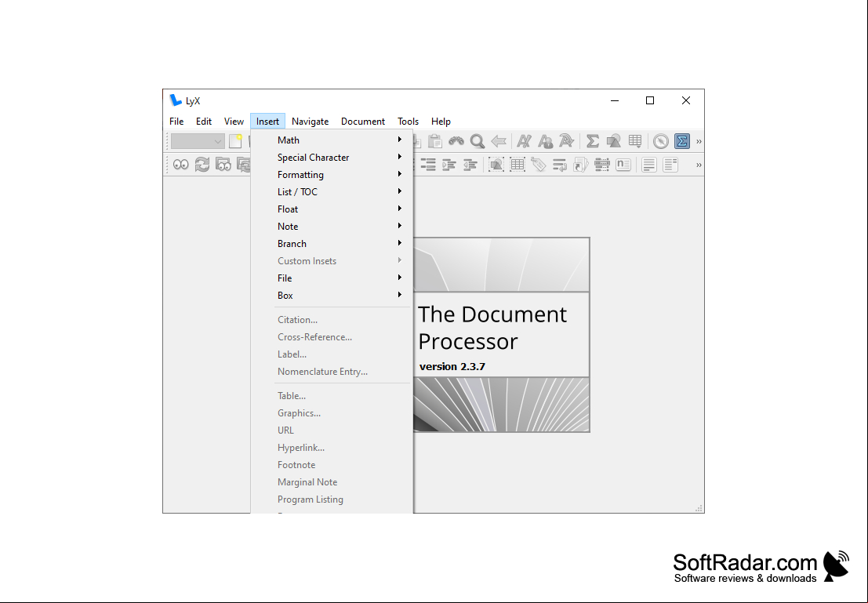Click the Insert index entry icon

pyautogui.click(x=601, y=165)
